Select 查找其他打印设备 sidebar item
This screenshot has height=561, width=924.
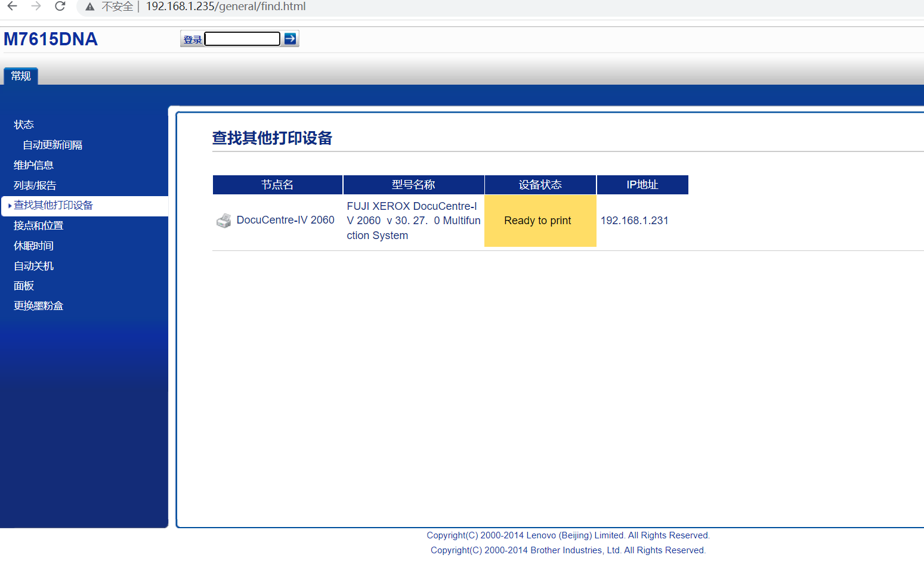[x=53, y=206]
